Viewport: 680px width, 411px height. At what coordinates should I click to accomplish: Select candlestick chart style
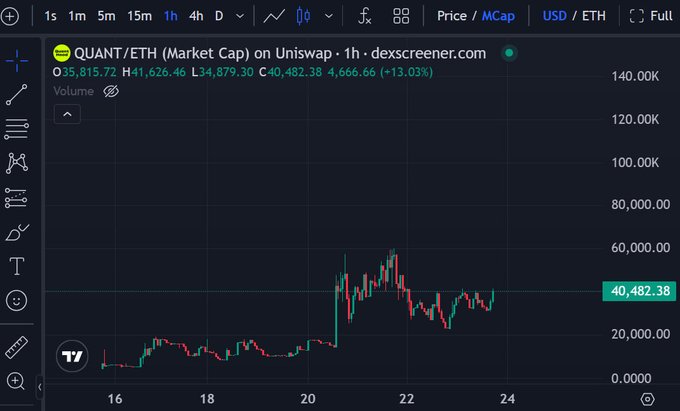303,16
